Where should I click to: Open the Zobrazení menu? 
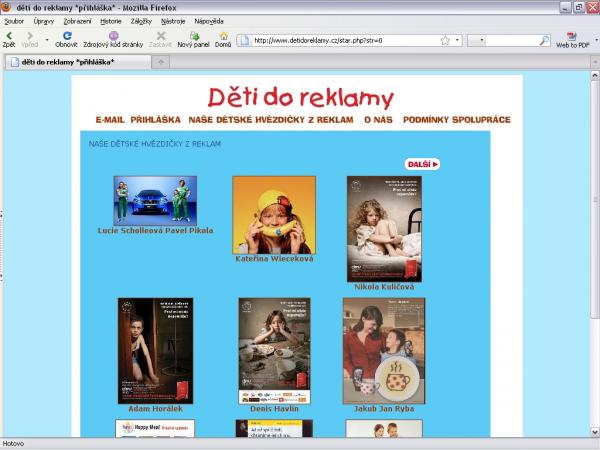[x=77, y=21]
